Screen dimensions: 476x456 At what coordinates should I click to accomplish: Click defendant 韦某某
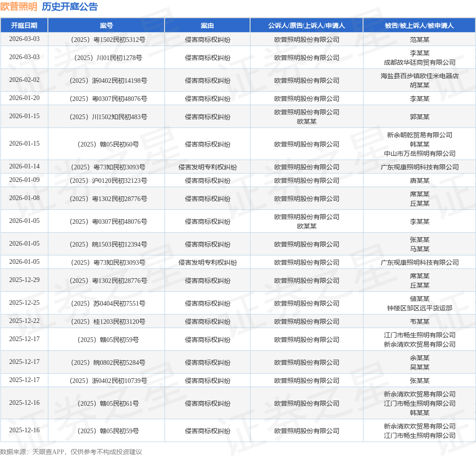click(x=420, y=322)
